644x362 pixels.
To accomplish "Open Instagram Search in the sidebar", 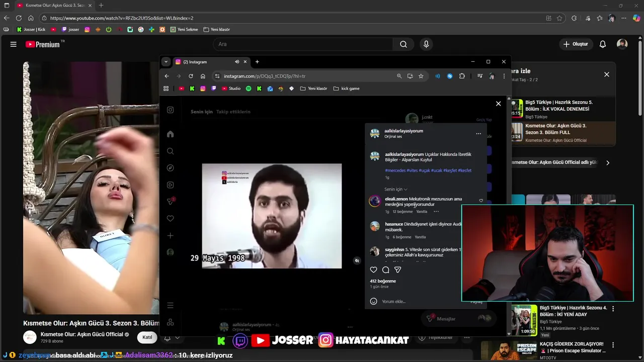I will point(170,151).
